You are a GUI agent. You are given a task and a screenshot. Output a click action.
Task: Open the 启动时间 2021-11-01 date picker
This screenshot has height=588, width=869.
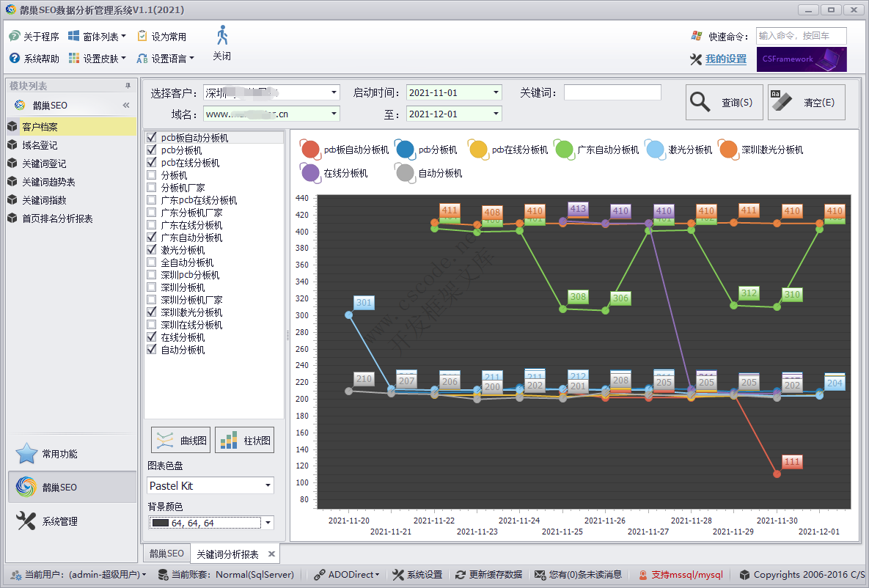coord(496,92)
